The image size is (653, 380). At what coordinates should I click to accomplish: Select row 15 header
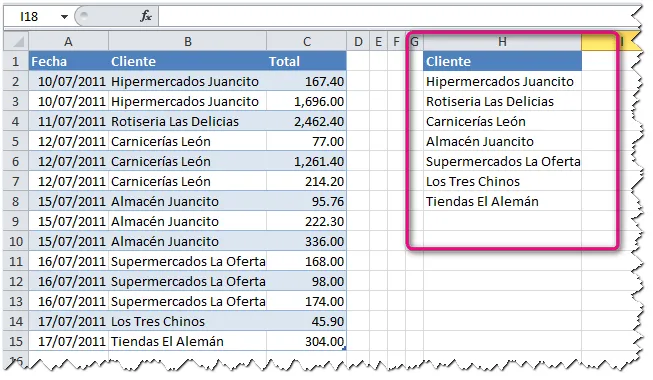[16, 341]
